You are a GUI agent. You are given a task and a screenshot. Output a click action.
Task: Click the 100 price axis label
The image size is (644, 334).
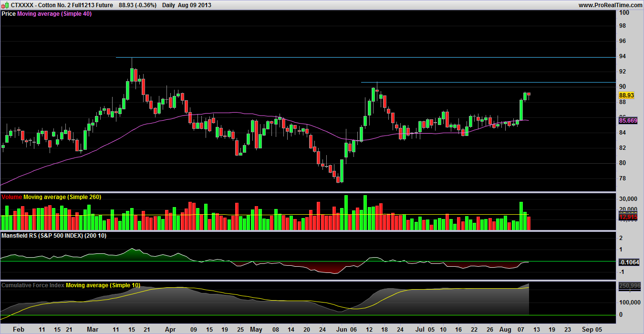click(624, 12)
